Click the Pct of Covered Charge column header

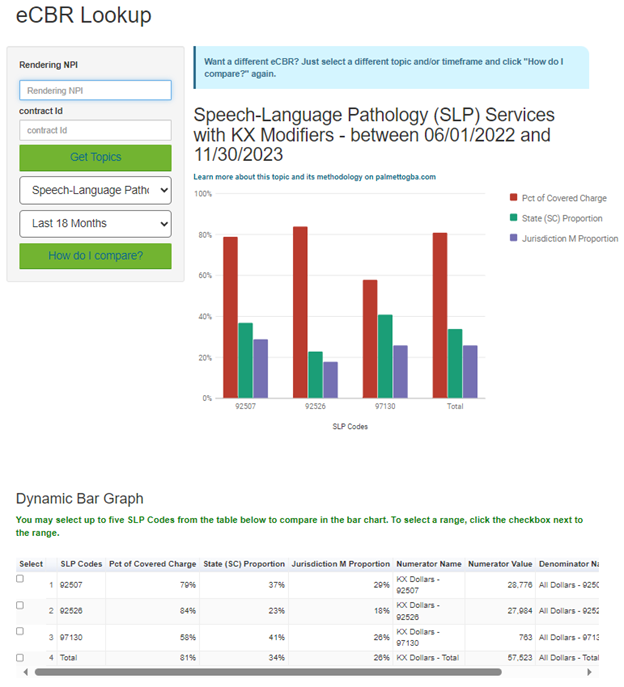(x=152, y=564)
